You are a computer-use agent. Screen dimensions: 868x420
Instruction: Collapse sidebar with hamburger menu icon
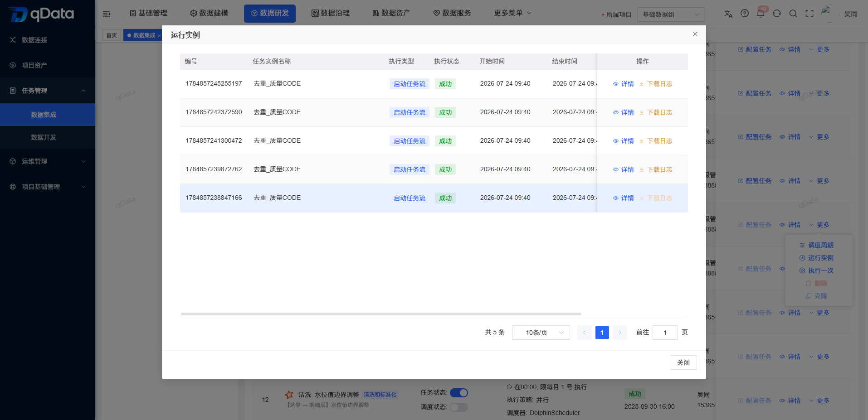point(107,14)
